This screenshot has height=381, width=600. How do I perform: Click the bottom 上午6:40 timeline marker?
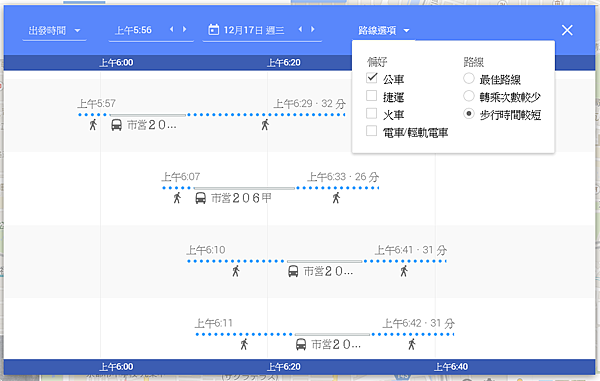(x=451, y=366)
